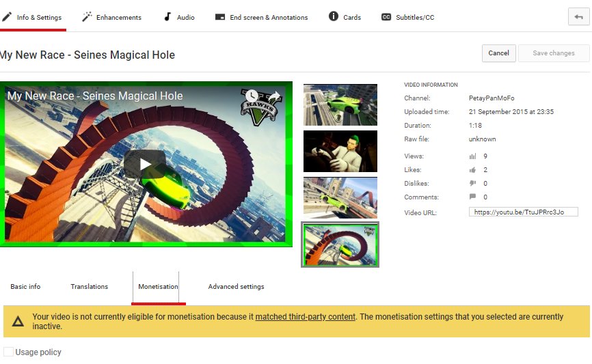Choose the green car on street thumbnail
This screenshot has width=592, height=364.
(340, 105)
